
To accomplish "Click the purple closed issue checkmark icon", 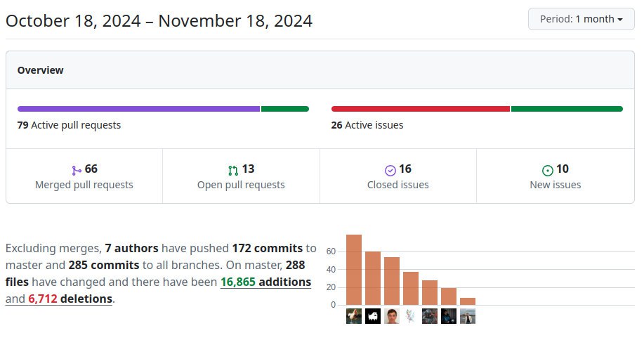I will [x=390, y=170].
